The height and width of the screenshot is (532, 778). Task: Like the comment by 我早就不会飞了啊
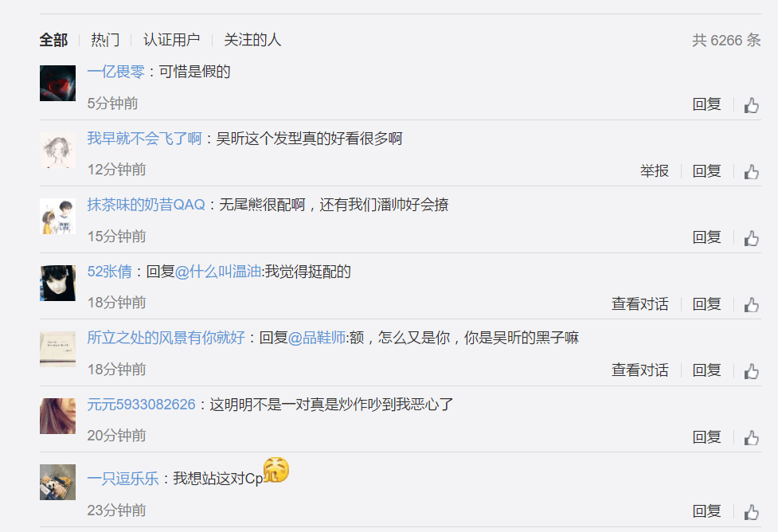[x=751, y=172]
